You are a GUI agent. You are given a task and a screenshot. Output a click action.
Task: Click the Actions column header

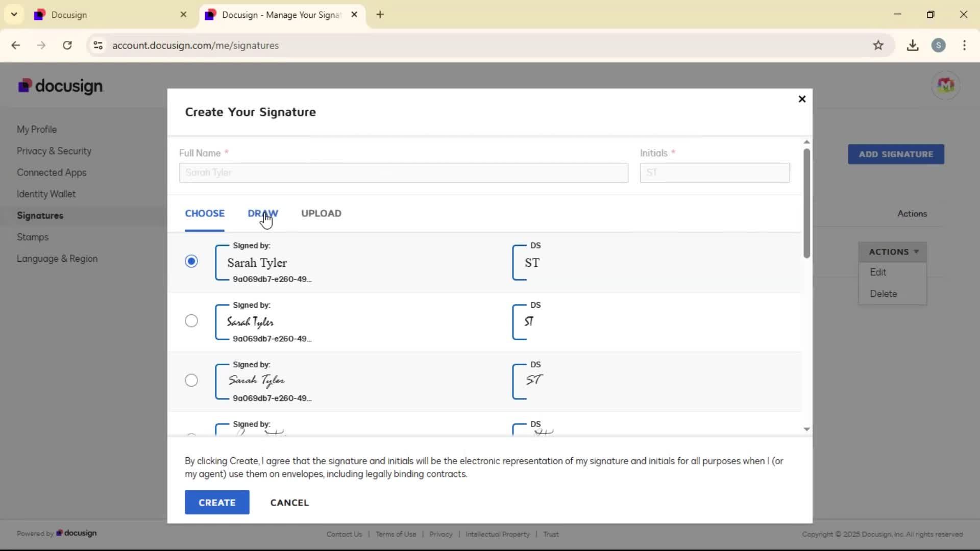(x=912, y=214)
